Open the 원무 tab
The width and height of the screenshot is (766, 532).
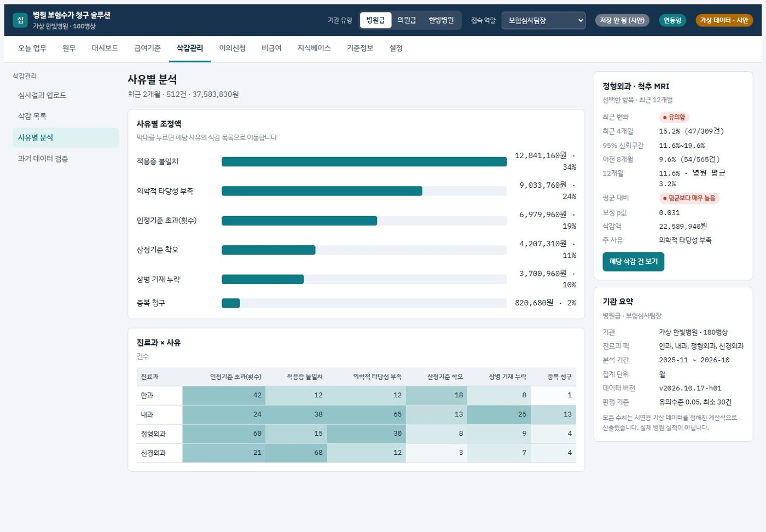[x=69, y=48]
